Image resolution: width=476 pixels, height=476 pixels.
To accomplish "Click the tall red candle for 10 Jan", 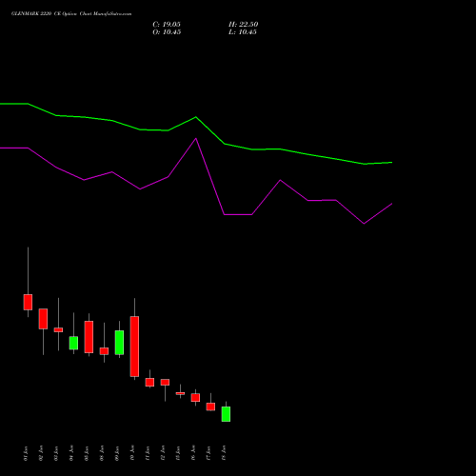I will (x=134, y=347).
